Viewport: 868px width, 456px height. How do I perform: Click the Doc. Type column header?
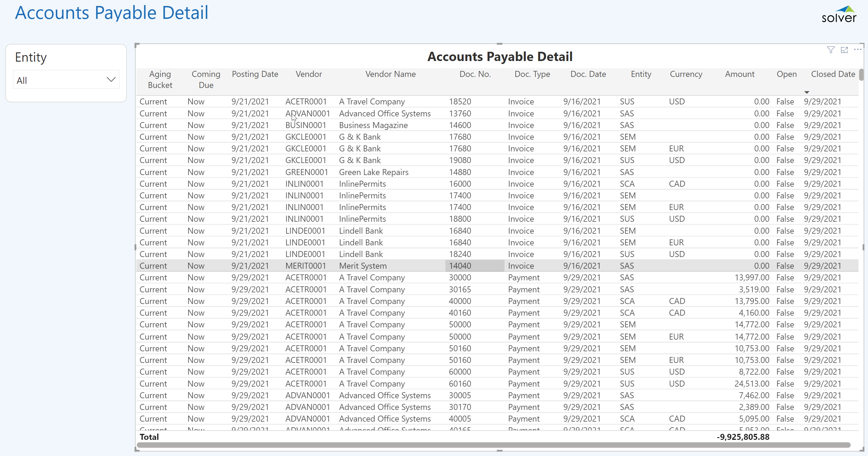[x=532, y=74]
